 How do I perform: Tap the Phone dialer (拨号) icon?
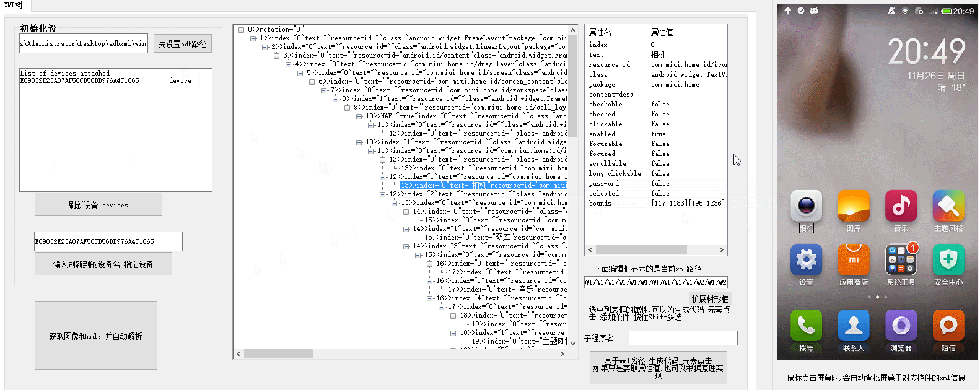pos(806,326)
